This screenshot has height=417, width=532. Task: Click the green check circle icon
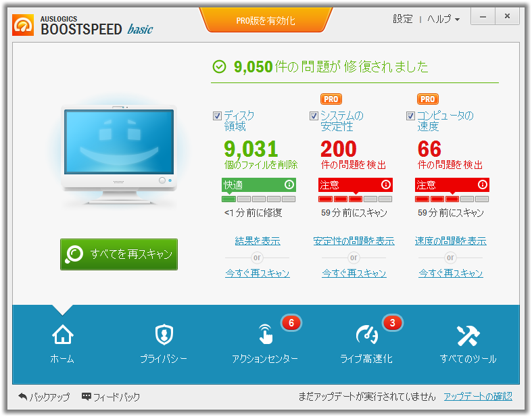point(219,66)
